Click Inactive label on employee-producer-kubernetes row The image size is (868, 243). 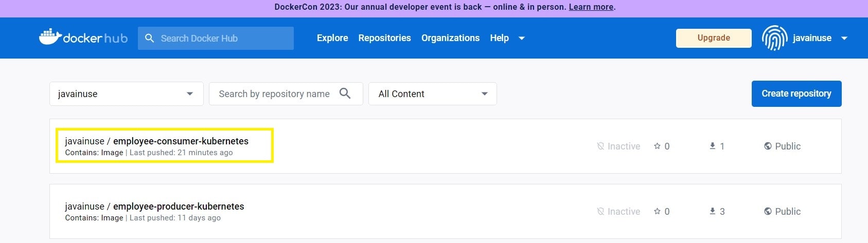[624, 211]
